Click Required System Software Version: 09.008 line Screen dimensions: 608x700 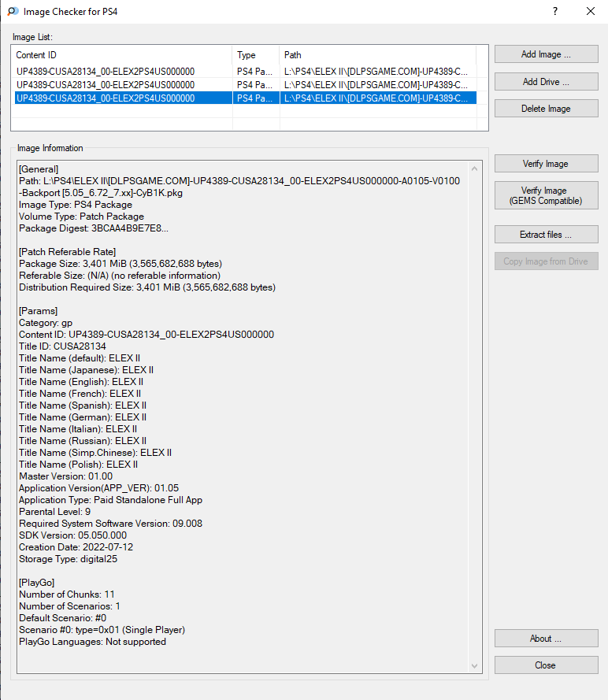click(111, 524)
